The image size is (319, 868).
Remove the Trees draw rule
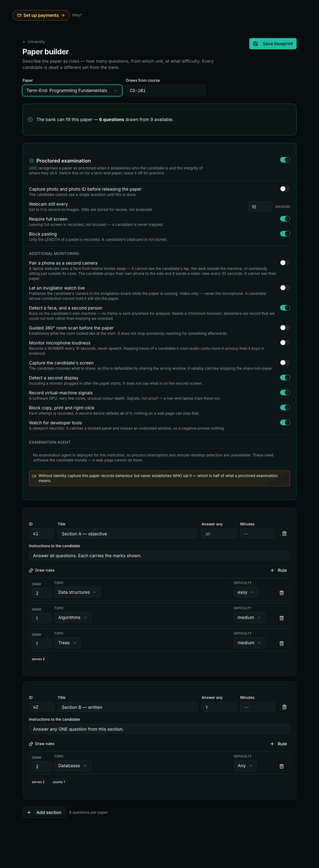click(282, 643)
